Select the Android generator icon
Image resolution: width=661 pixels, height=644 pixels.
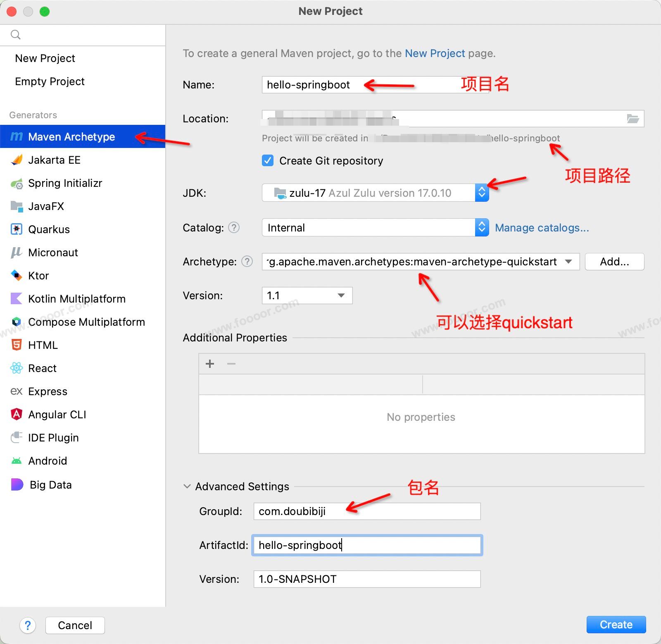[x=17, y=461]
